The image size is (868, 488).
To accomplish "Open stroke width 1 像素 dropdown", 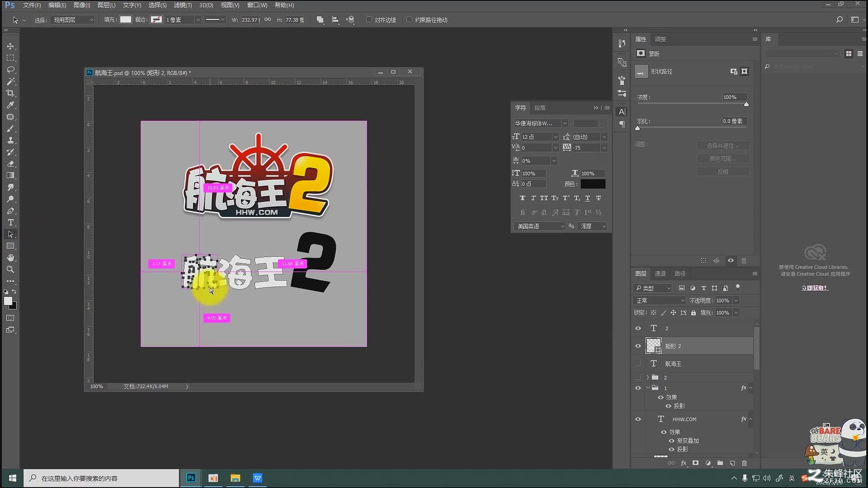I will (x=198, y=20).
